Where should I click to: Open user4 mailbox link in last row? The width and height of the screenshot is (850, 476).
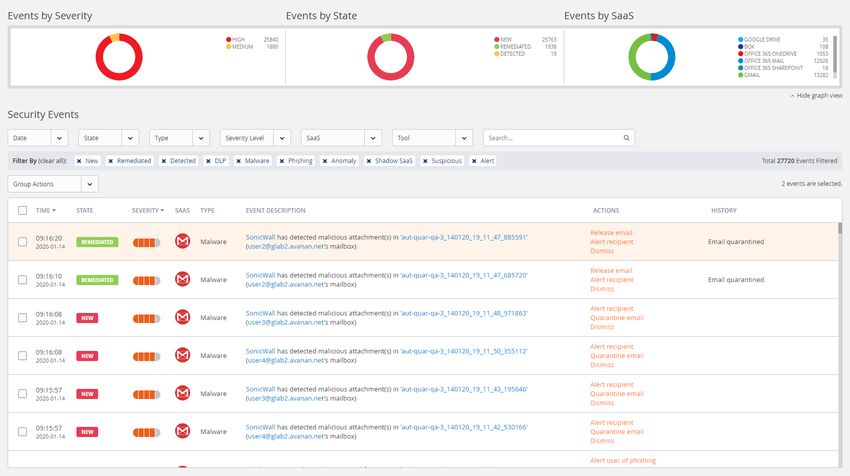click(287, 436)
